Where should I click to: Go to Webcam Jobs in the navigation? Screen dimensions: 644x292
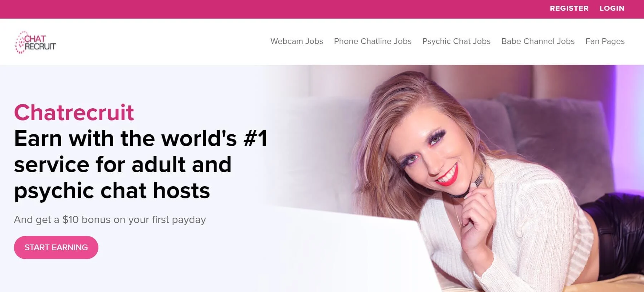tap(297, 41)
